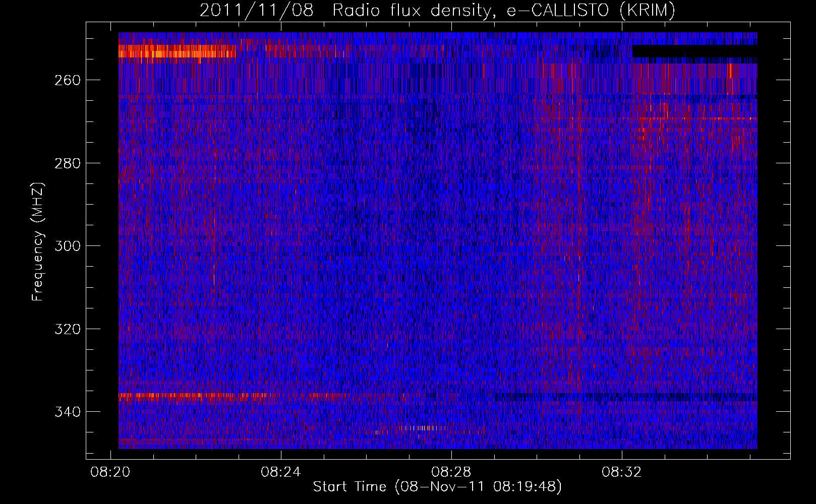
Task: Click the 08:32 time tick label
Action: 622,472
